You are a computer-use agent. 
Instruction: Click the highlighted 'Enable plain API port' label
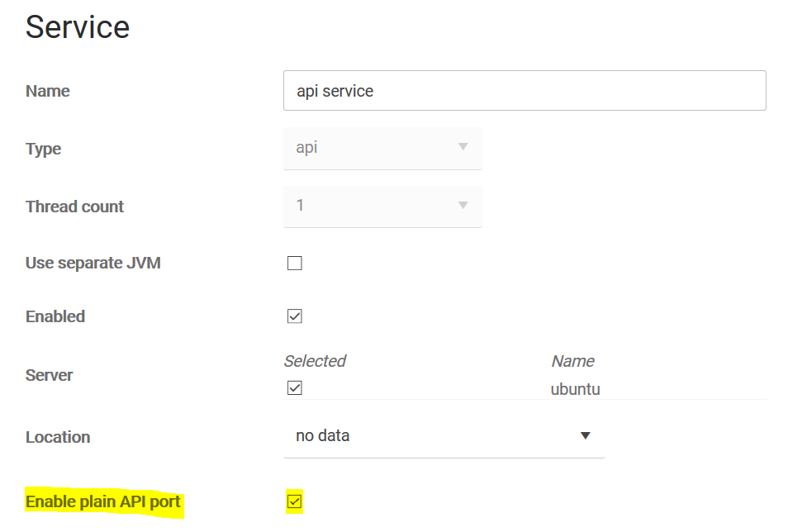pos(103,501)
